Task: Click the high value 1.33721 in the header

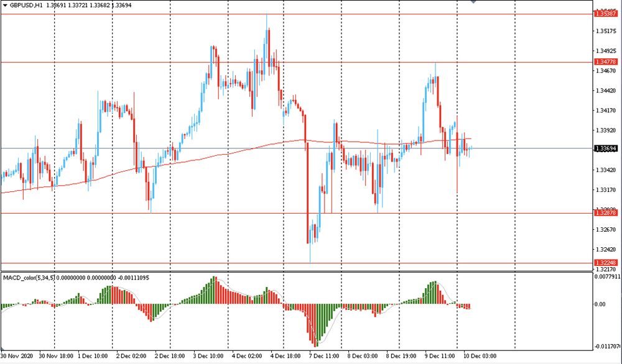Action: [79, 6]
